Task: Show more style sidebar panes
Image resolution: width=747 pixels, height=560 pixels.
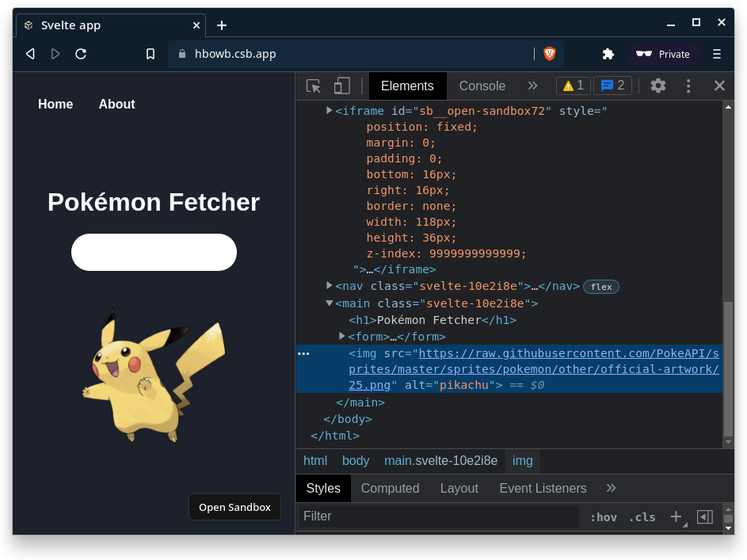Action: coord(612,489)
